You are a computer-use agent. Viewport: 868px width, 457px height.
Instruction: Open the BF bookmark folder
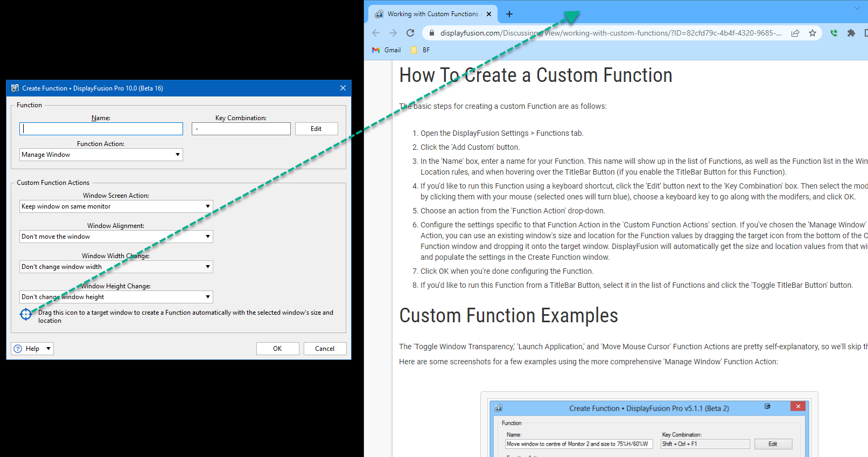pos(421,50)
